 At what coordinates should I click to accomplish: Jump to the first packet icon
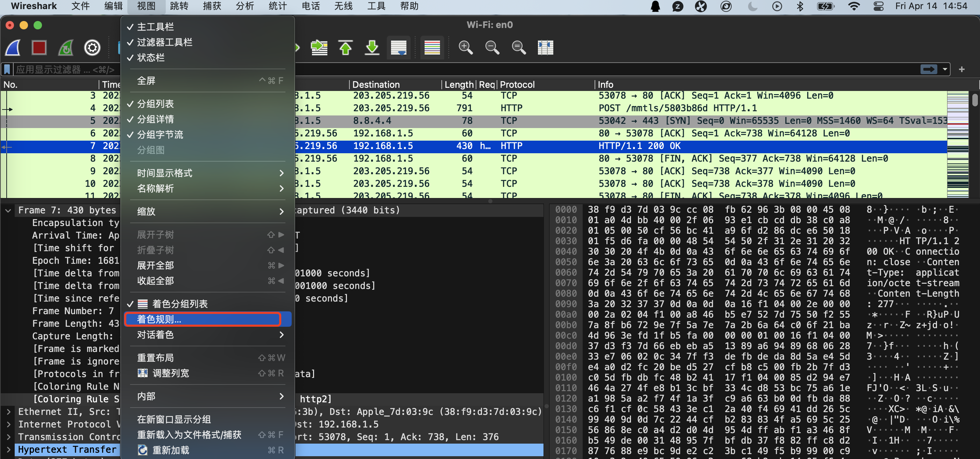tap(346, 48)
